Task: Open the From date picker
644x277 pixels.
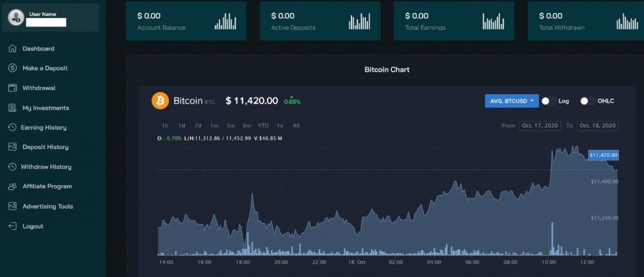Action: tap(540, 126)
